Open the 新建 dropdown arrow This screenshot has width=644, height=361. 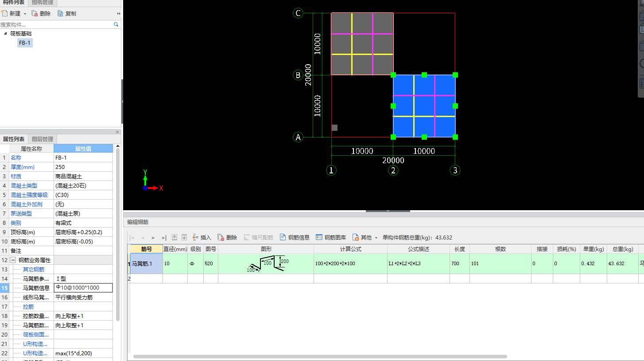click(x=25, y=14)
